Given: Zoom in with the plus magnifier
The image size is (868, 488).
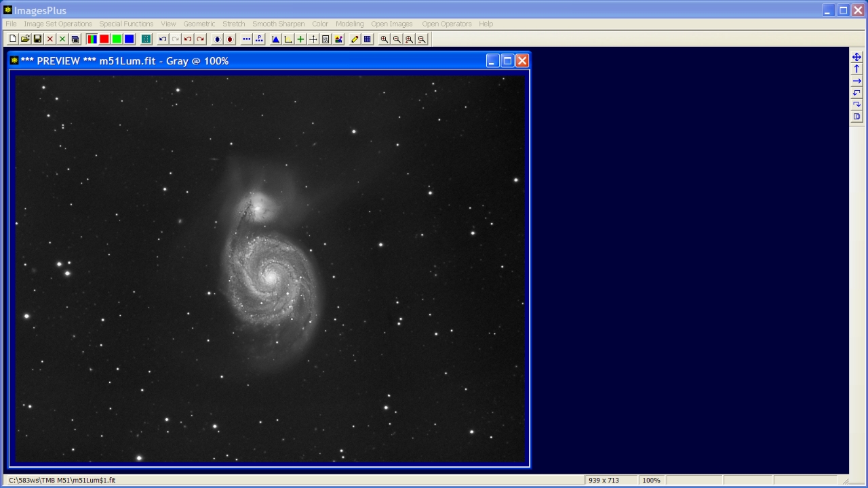Looking at the screenshot, I should tap(384, 39).
